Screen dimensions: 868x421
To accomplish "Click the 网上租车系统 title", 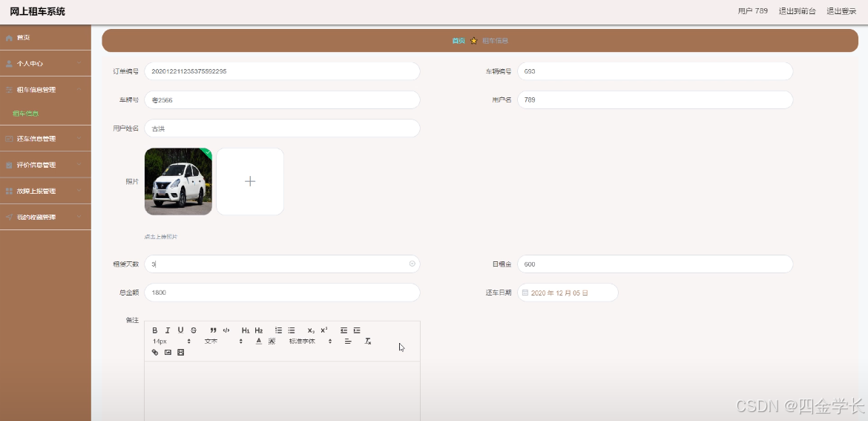I will tap(37, 12).
